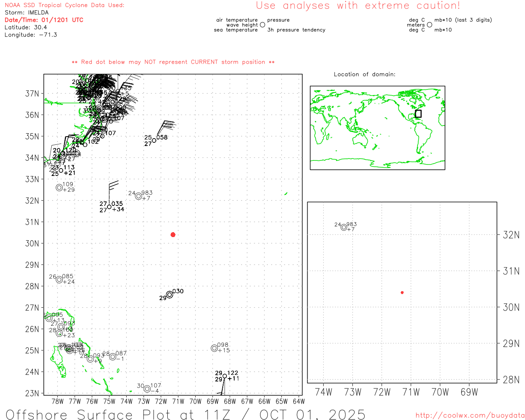
Task: Click the legend circle next to wave height
Action: coord(262,25)
